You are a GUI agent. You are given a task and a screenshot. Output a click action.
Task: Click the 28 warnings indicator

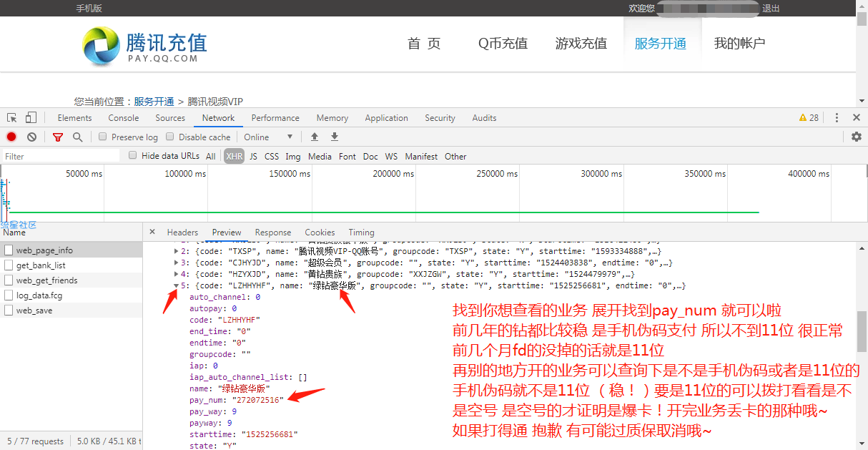809,118
